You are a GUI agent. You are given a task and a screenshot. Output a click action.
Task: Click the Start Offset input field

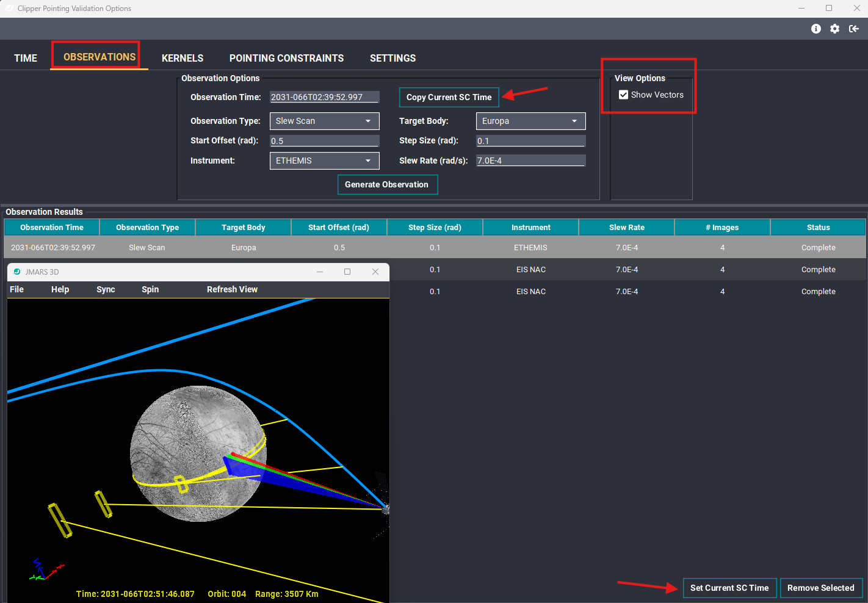(324, 141)
